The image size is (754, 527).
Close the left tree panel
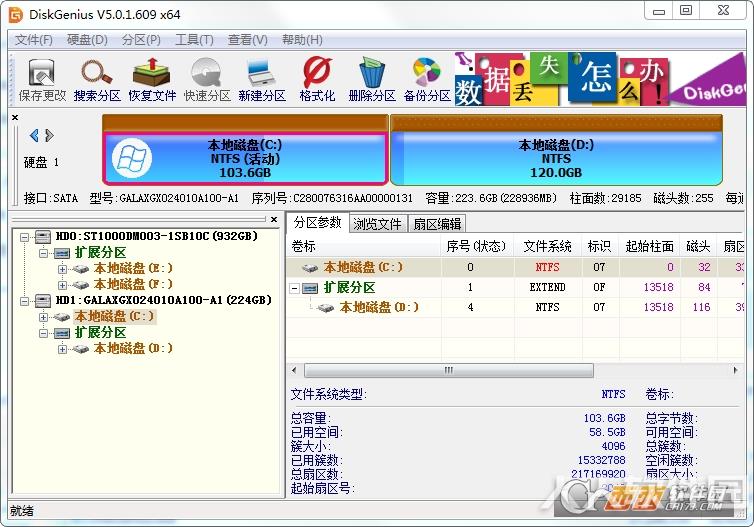pos(274,219)
